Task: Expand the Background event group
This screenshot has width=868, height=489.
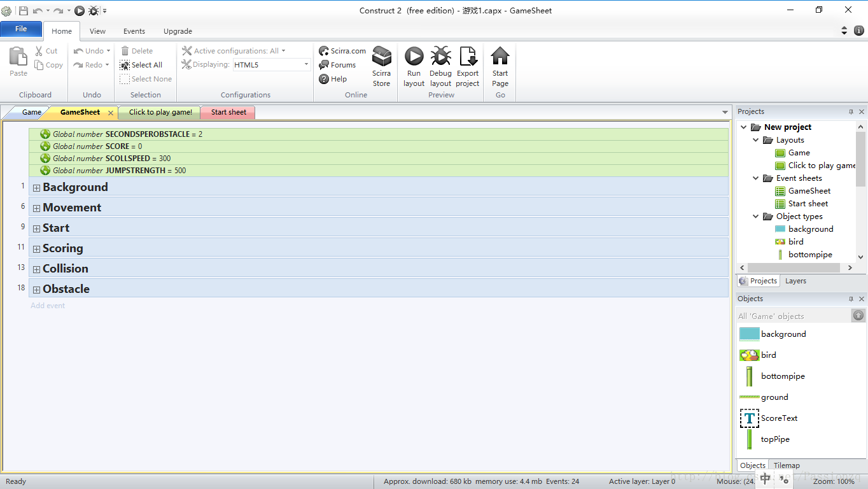Action: 36,188
